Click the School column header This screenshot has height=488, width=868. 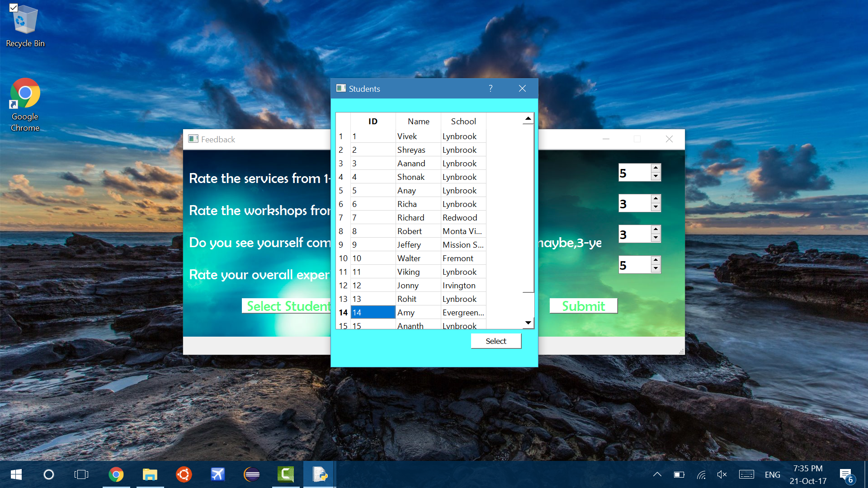tap(463, 121)
